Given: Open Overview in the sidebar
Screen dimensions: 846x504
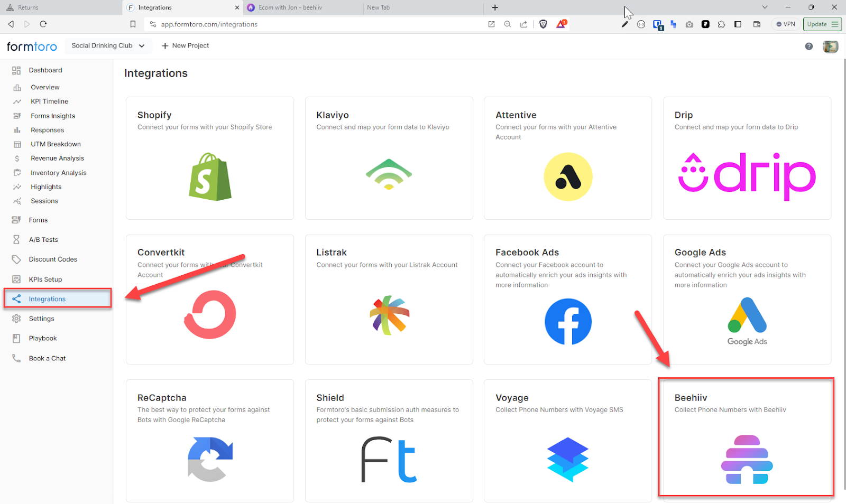Looking at the screenshot, I should click(45, 87).
